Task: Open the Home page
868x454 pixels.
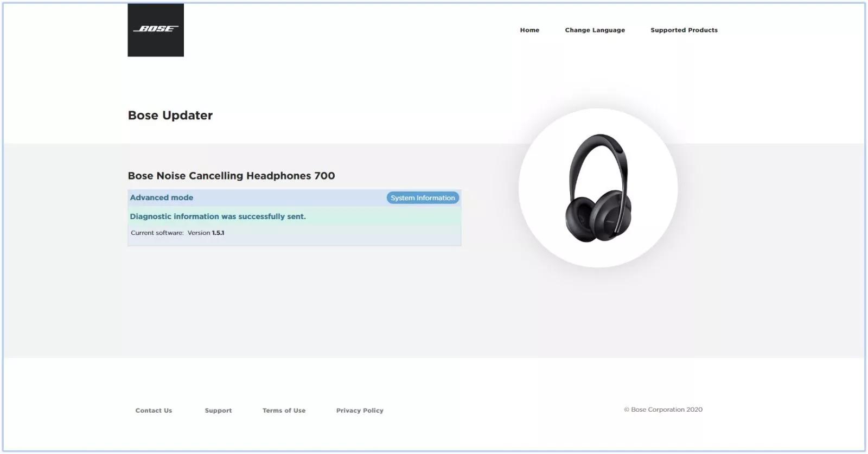Action: tap(529, 30)
